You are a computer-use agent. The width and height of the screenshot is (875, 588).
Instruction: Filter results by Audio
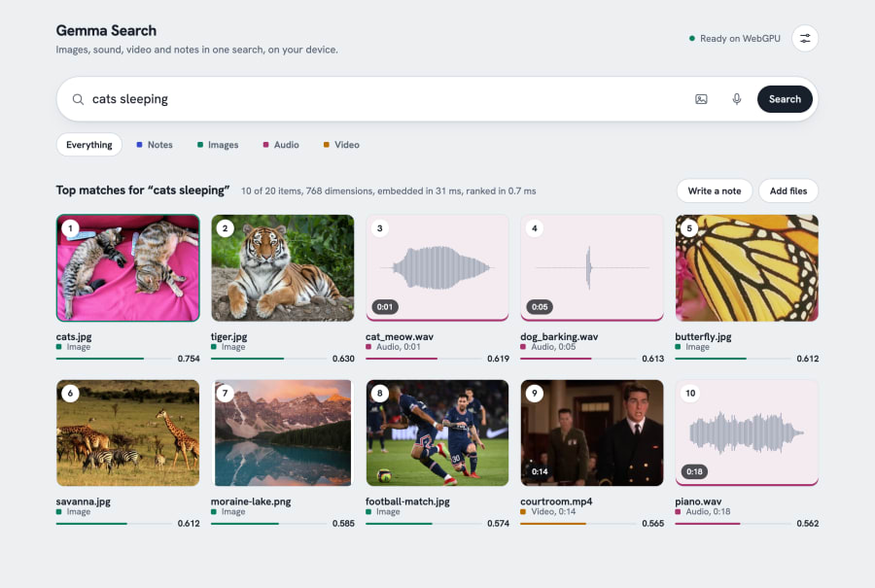click(x=281, y=145)
